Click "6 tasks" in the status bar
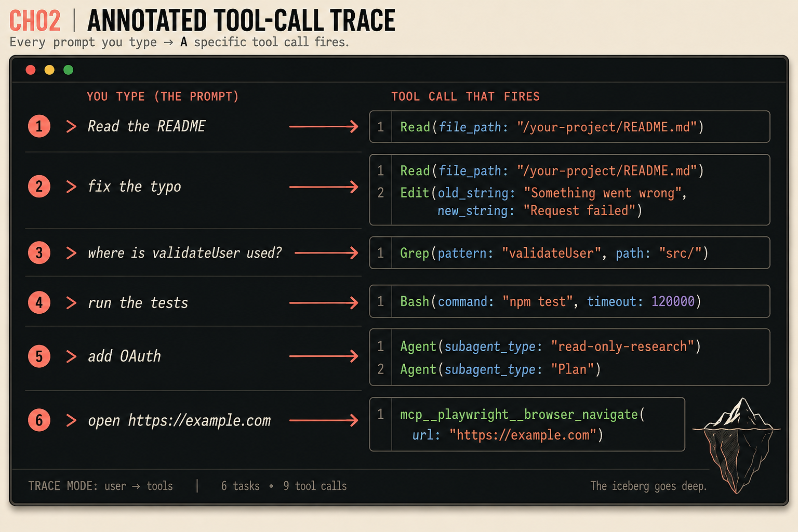The height and width of the screenshot is (532, 798). tap(241, 486)
